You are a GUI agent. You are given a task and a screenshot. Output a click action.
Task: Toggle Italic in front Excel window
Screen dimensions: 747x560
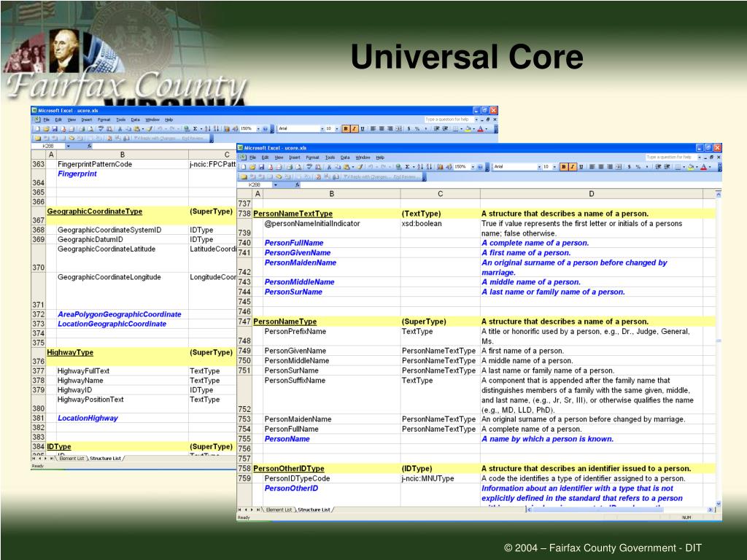pyautogui.click(x=572, y=167)
